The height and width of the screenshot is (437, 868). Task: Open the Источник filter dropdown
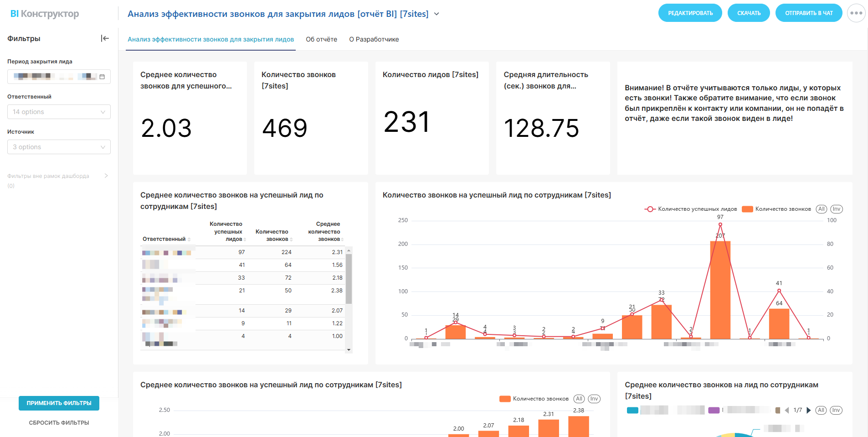pos(59,147)
